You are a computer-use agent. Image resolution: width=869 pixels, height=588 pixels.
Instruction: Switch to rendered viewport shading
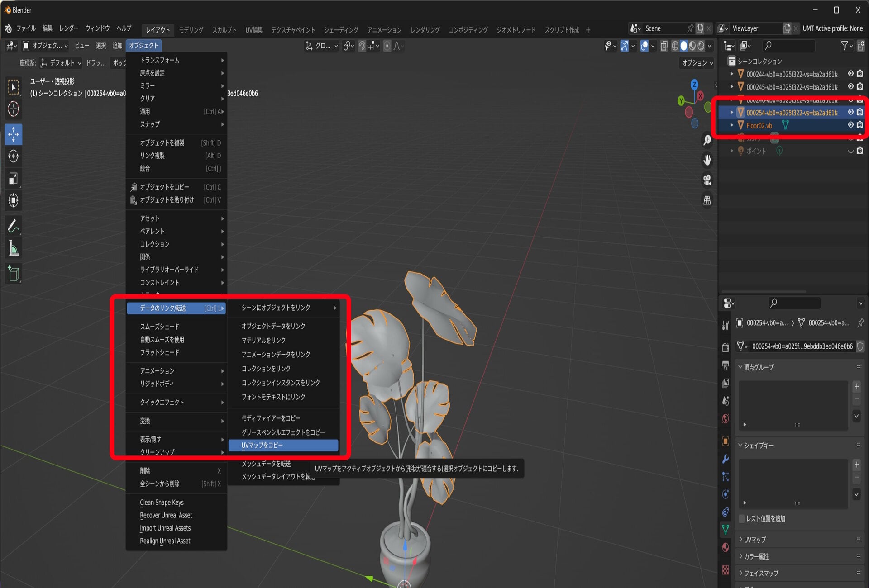[701, 46]
